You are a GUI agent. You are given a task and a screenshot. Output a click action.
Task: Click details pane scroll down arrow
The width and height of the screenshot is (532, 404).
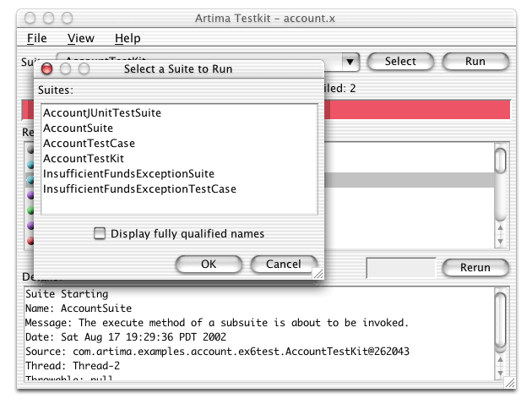coord(501,373)
